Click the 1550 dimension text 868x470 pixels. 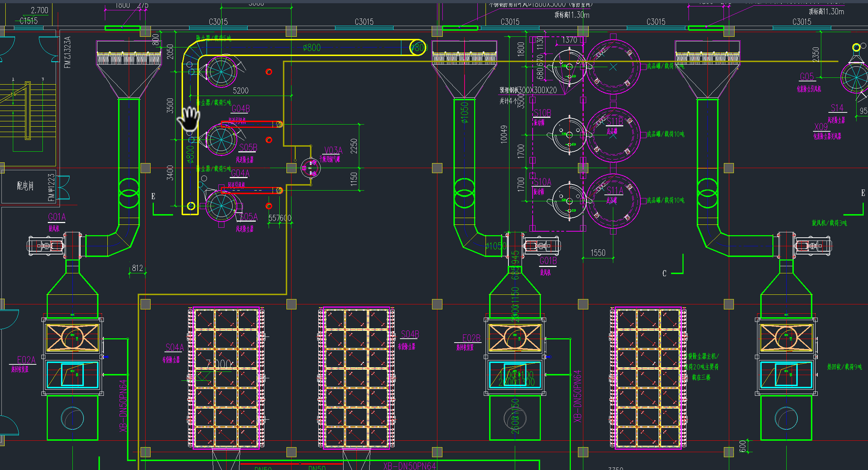[598, 253]
